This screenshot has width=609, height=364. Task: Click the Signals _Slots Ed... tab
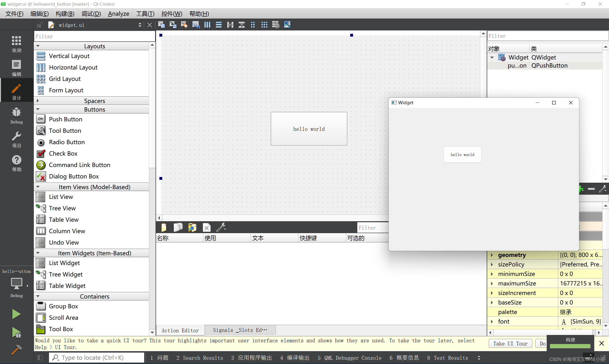coord(240,330)
